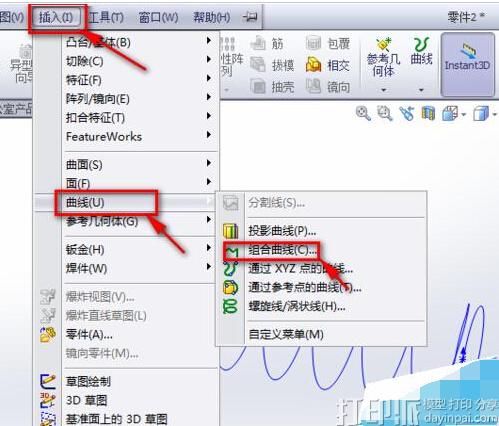The height and width of the screenshot is (426, 499).
Task: Expand the dropdown arrow under 曲线 toolbar
Action: [421, 90]
